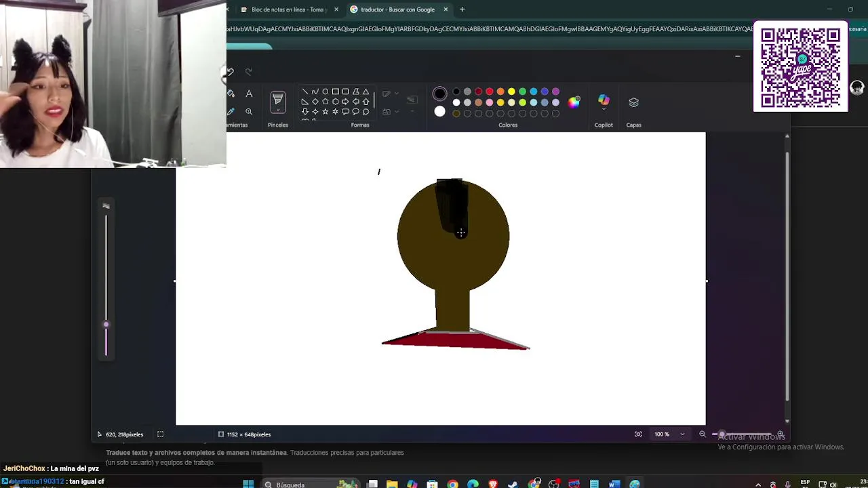Choose the Rounded rectangle shape
This screenshot has width=868, height=488.
click(345, 91)
